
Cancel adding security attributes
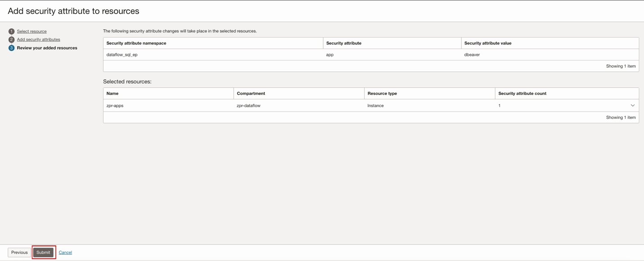click(x=65, y=252)
